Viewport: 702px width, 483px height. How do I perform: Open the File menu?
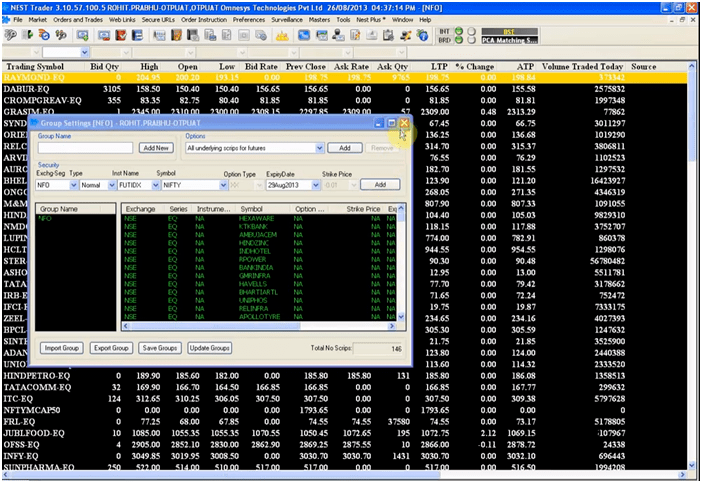tap(18, 20)
